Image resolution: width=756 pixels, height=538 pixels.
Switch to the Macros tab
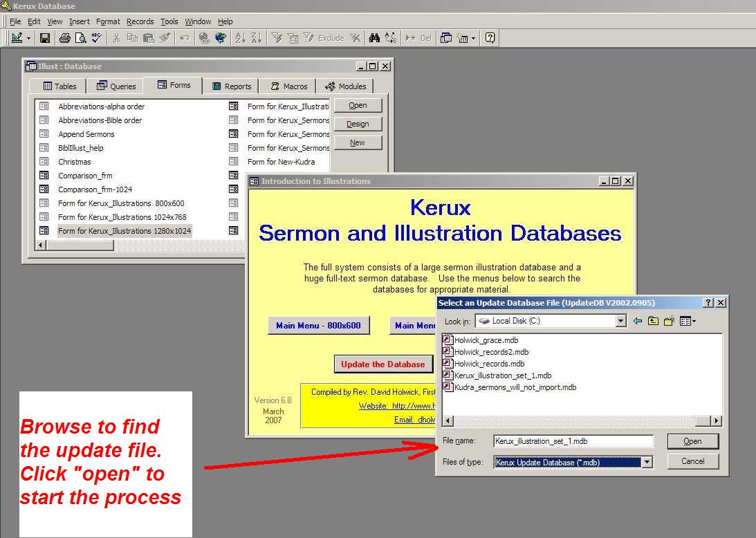point(288,86)
